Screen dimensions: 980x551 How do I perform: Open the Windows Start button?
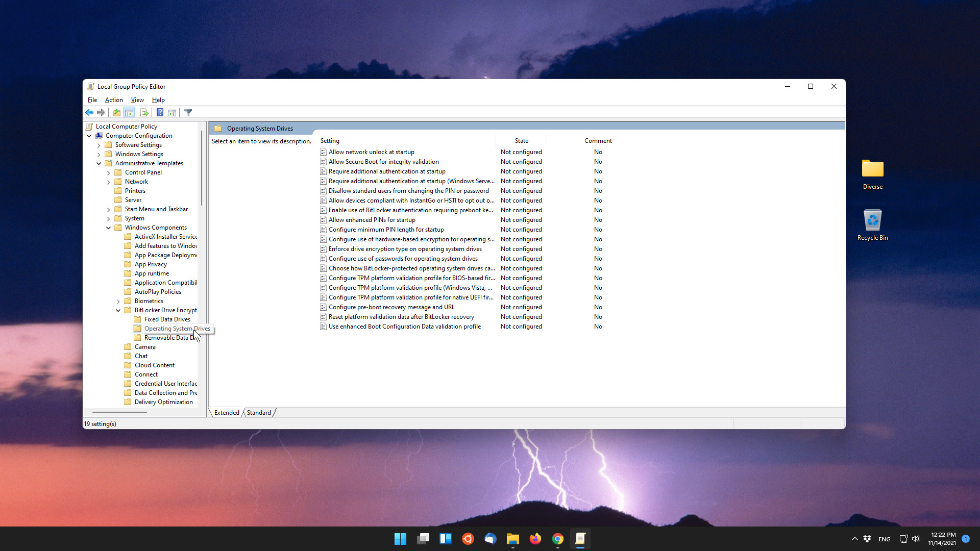401,539
